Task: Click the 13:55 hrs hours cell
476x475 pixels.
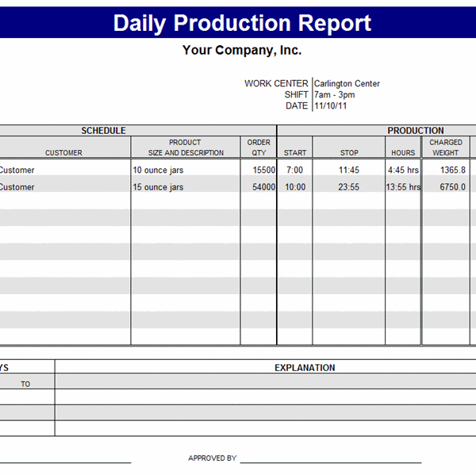Action: 403,187
